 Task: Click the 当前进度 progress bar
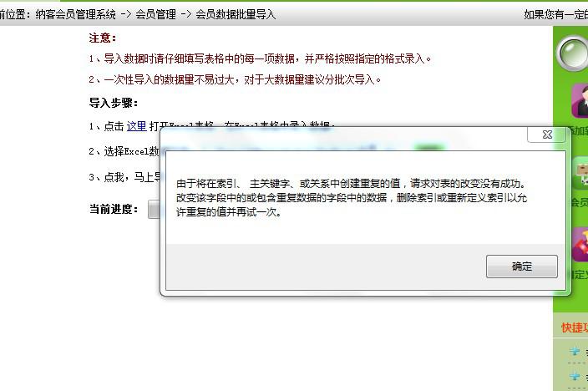coord(155,209)
